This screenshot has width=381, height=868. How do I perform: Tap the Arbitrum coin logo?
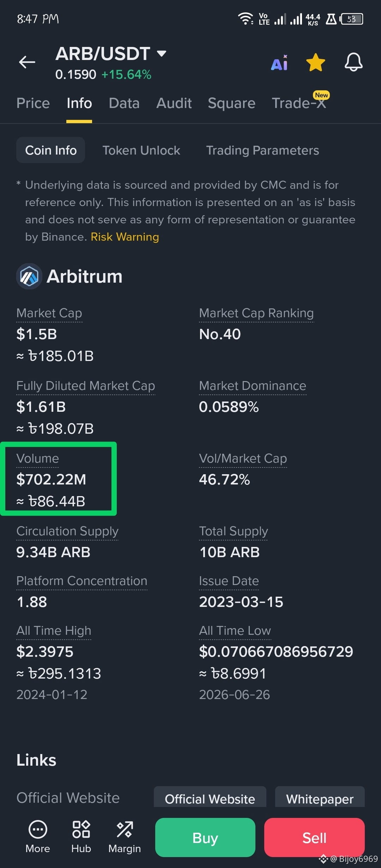click(x=29, y=276)
